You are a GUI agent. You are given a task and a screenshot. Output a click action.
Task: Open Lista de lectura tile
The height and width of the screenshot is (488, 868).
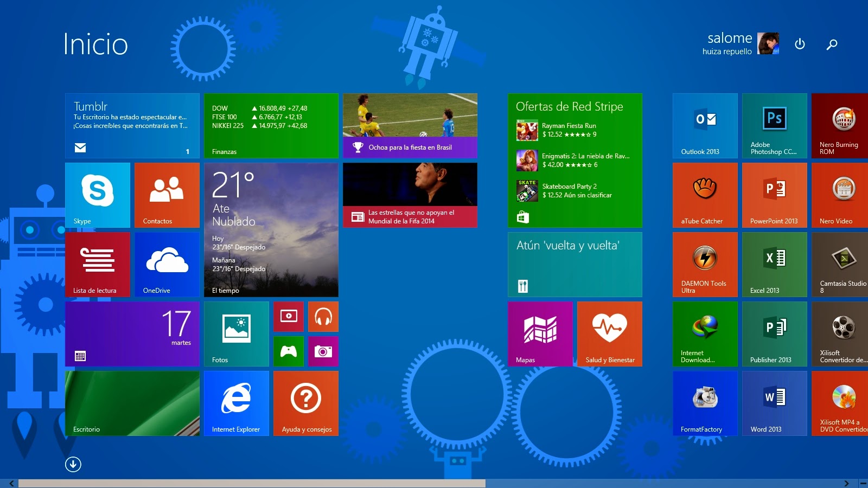tap(98, 265)
